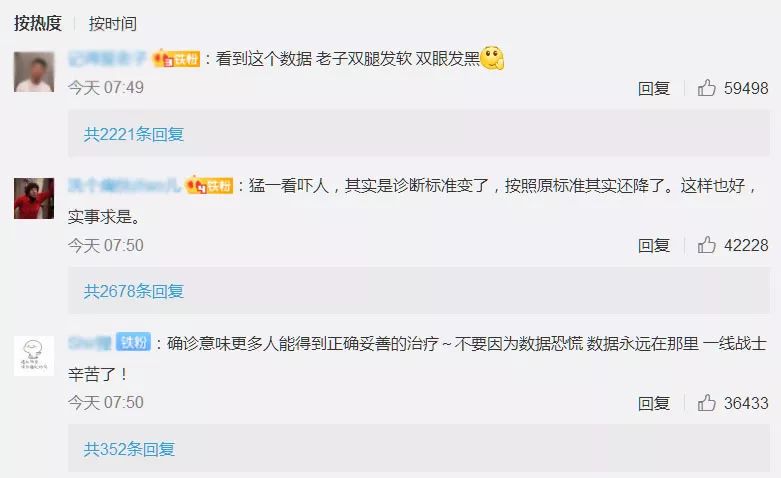Click the orange 铁粉 badge on first comment

coord(177,59)
